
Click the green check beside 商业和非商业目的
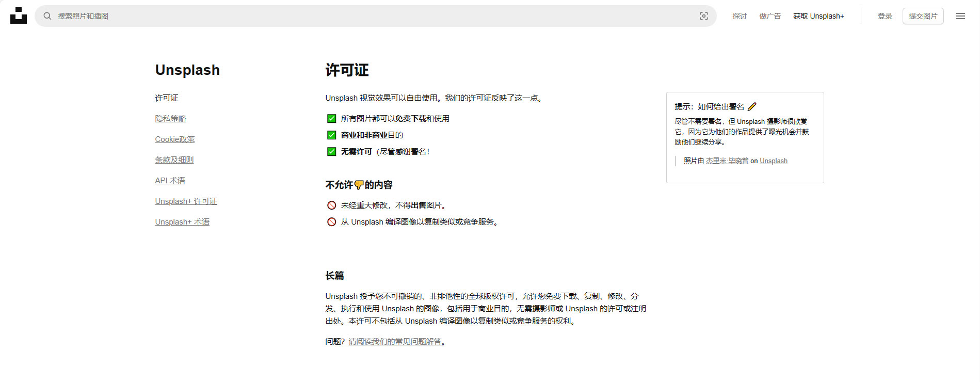(x=331, y=135)
